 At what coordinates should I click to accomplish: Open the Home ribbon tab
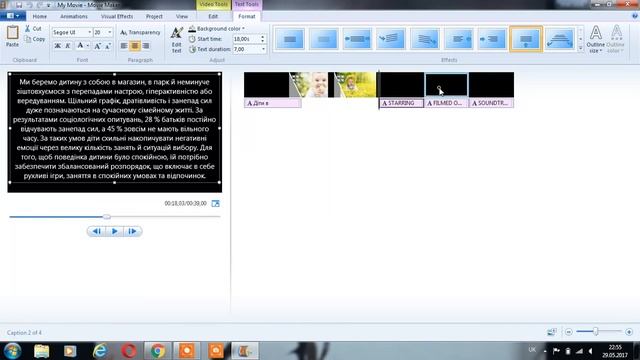pyautogui.click(x=40, y=16)
